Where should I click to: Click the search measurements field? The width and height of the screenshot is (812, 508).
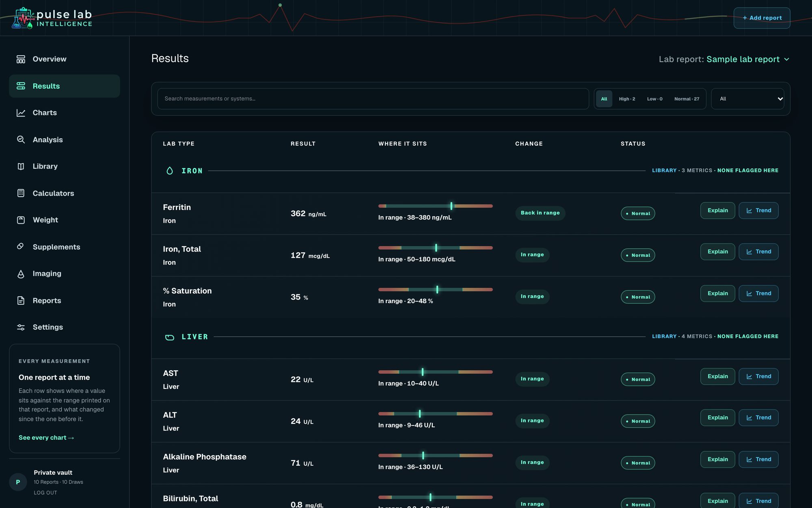(x=373, y=99)
